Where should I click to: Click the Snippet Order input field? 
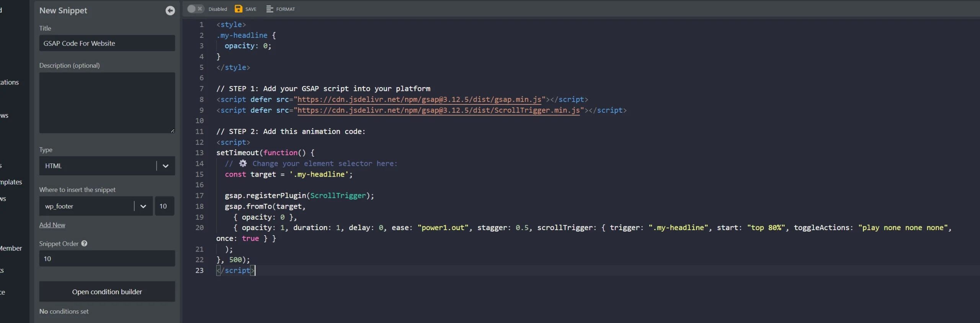pyautogui.click(x=107, y=259)
